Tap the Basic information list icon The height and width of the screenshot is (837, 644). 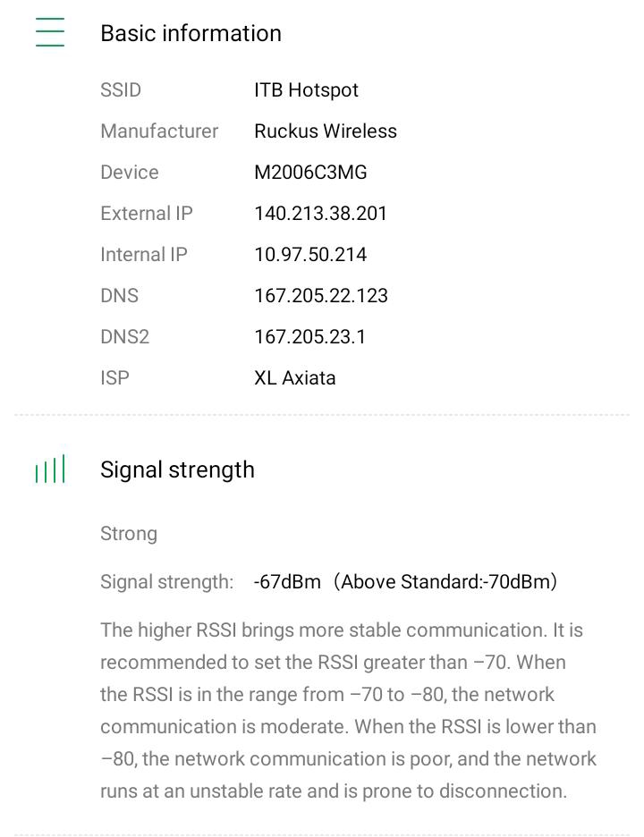pos(50,32)
